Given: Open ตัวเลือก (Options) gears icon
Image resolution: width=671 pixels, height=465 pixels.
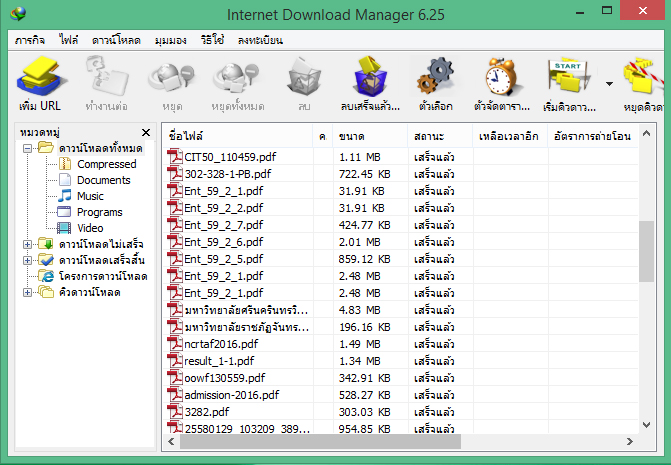Looking at the screenshot, I should [x=435, y=76].
